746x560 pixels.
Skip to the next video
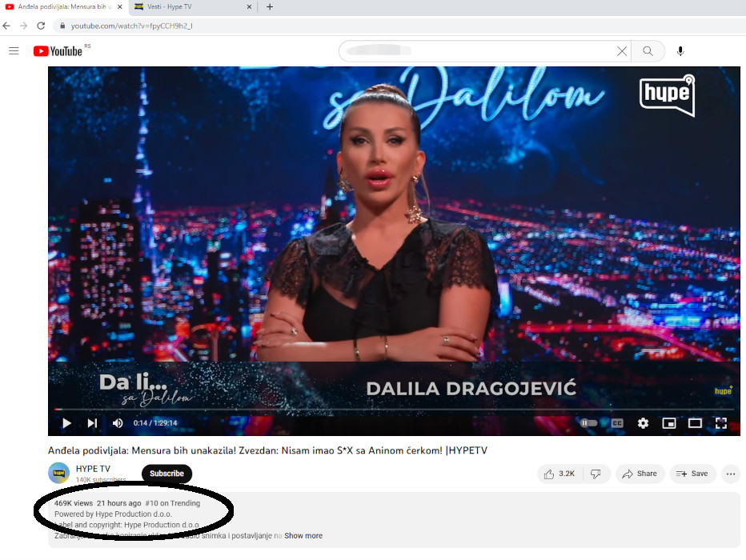click(92, 423)
